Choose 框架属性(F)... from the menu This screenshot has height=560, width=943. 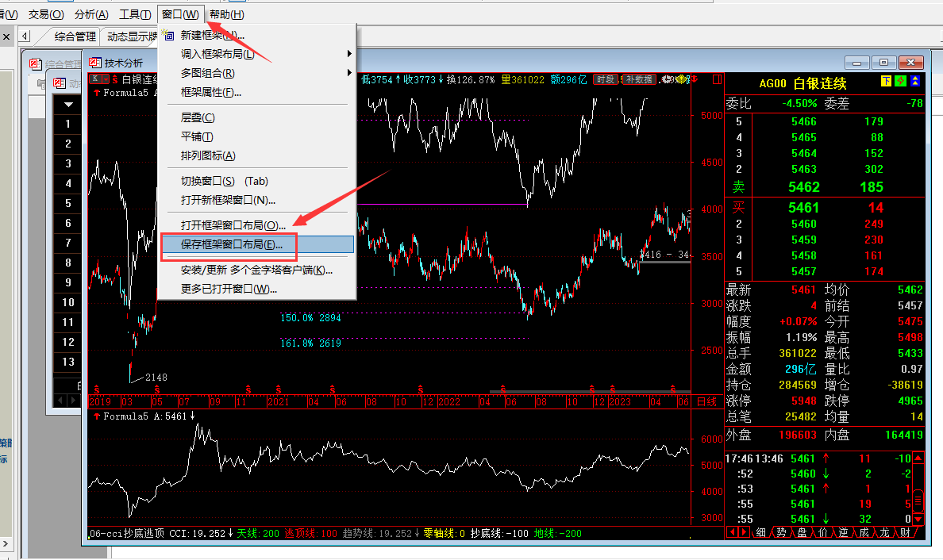(x=257, y=93)
